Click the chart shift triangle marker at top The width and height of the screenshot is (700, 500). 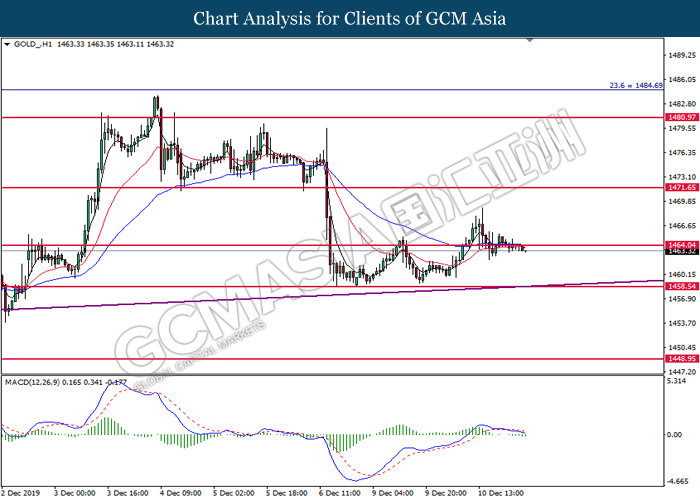530,40
